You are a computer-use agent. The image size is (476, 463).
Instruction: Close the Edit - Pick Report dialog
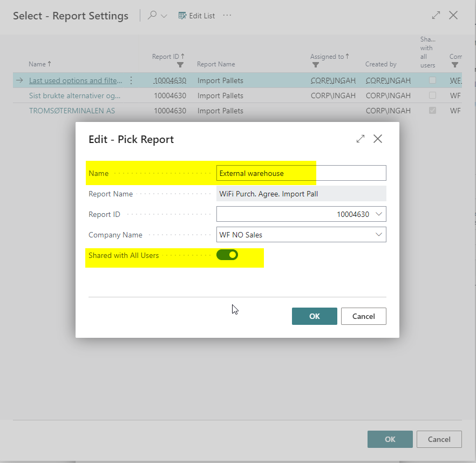(x=378, y=139)
